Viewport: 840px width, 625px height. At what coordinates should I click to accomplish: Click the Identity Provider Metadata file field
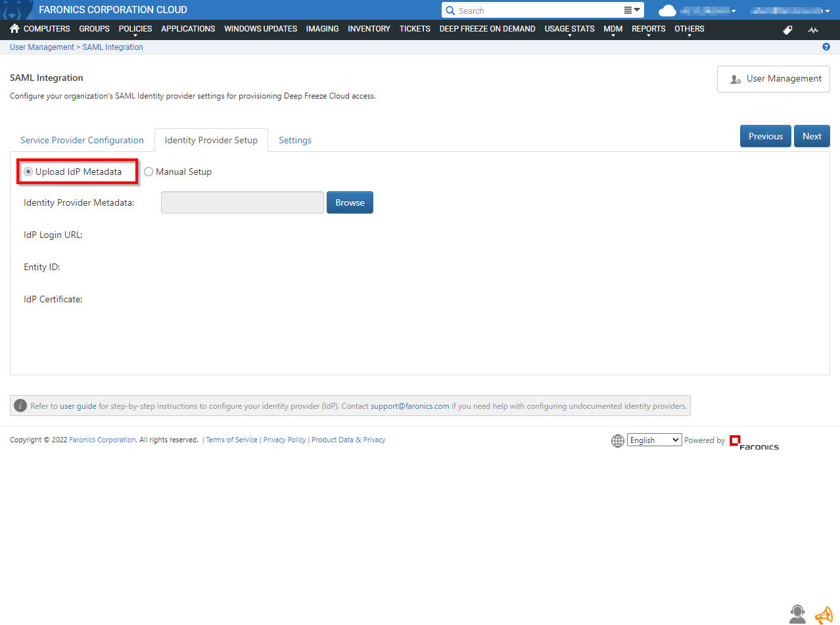coord(242,202)
